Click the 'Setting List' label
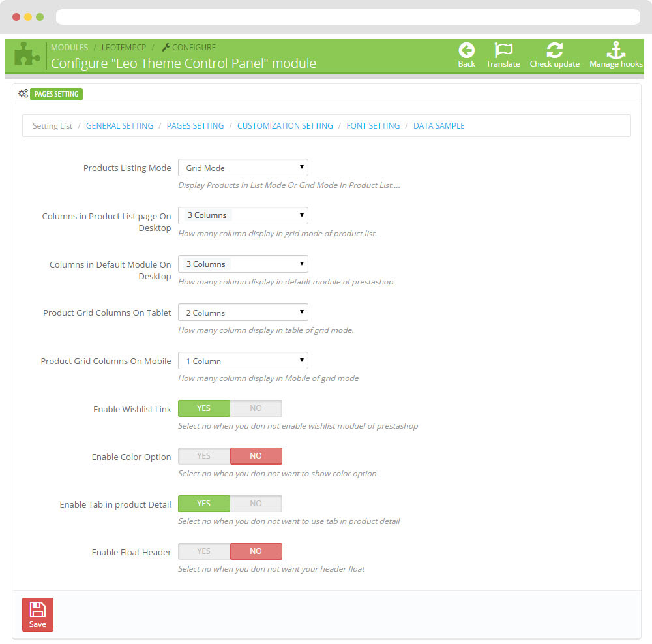652x644 pixels. (52, 126)
